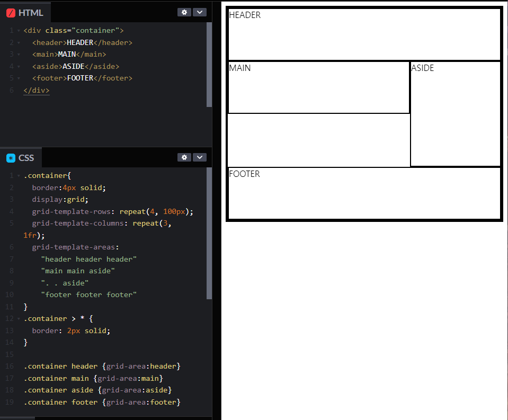This screenshot has height=420, width=508.
Task: Expand HTML panel chevron dropdown menu
Action: pos(200,12)
